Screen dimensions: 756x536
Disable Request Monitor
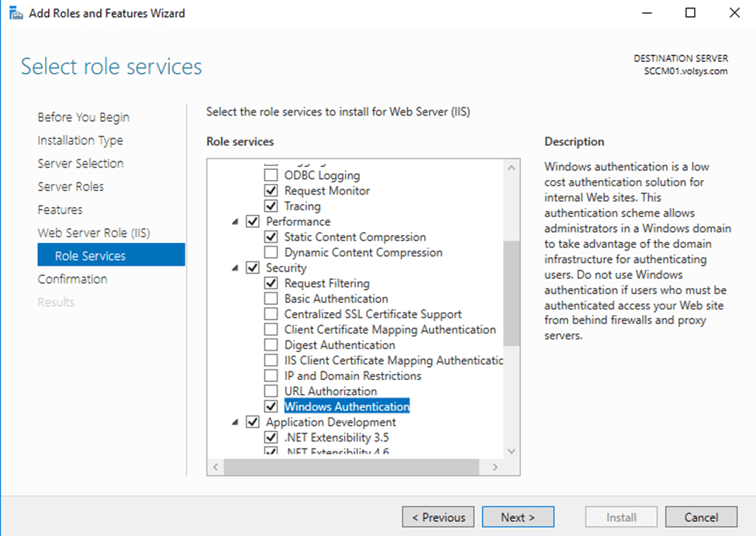coord(271,190)
